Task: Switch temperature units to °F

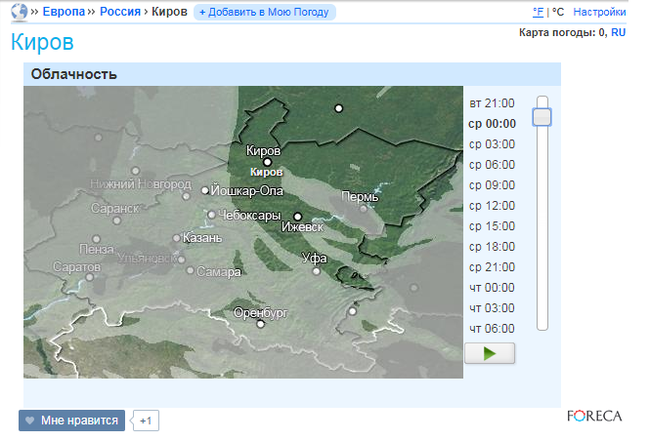Action: coord(538,12)
